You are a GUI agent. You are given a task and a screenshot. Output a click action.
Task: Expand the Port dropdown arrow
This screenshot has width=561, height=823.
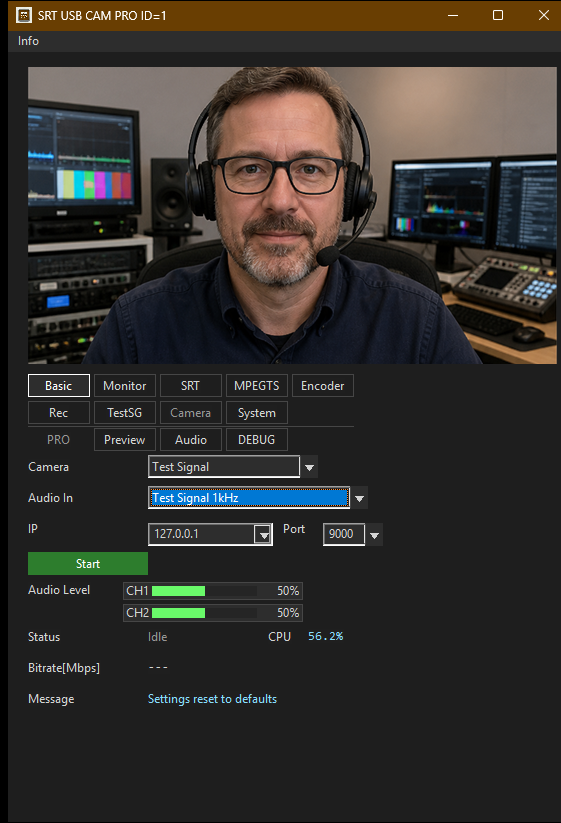[374, 535]
